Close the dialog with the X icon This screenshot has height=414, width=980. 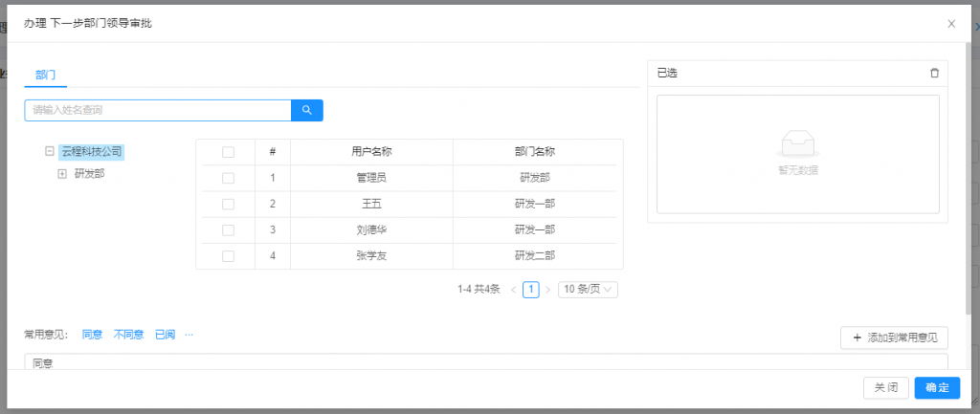click(x=951, y=24)
